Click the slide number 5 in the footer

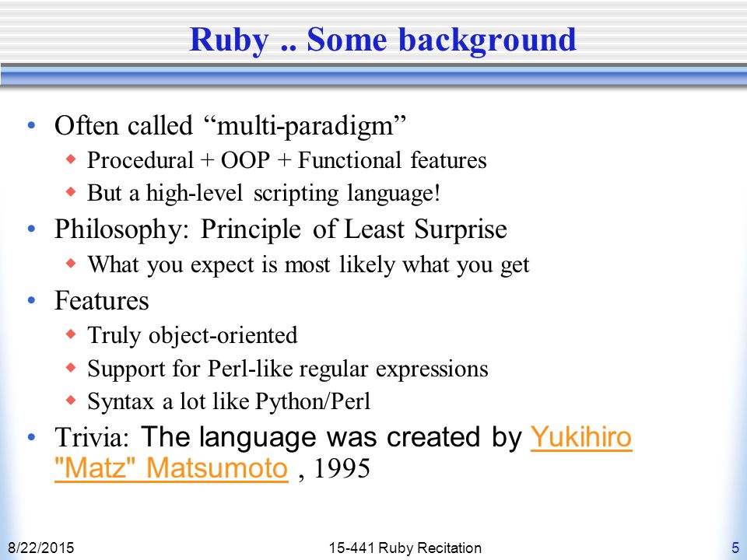pos(735,548)
